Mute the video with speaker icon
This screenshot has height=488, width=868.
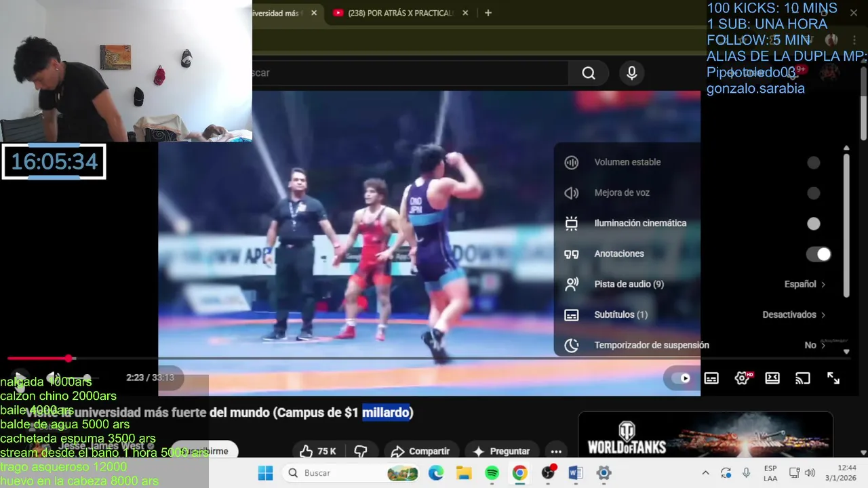[x=53, y=378]
